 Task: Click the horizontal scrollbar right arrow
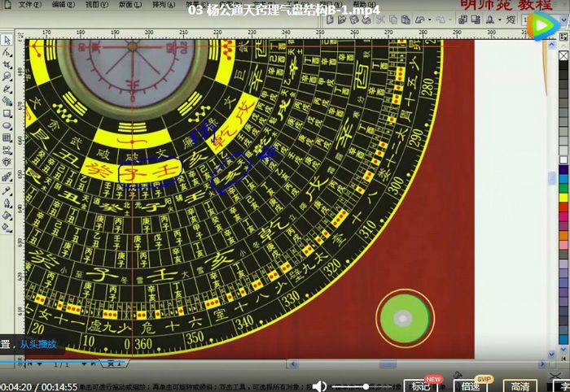coord(542,364)
